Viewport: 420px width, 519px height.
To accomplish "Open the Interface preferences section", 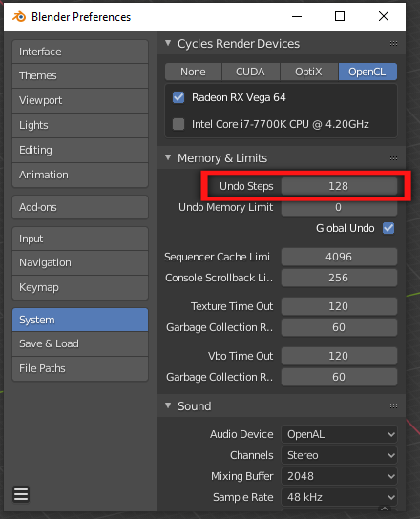I will pyautogui.click(x=80, y=52).
